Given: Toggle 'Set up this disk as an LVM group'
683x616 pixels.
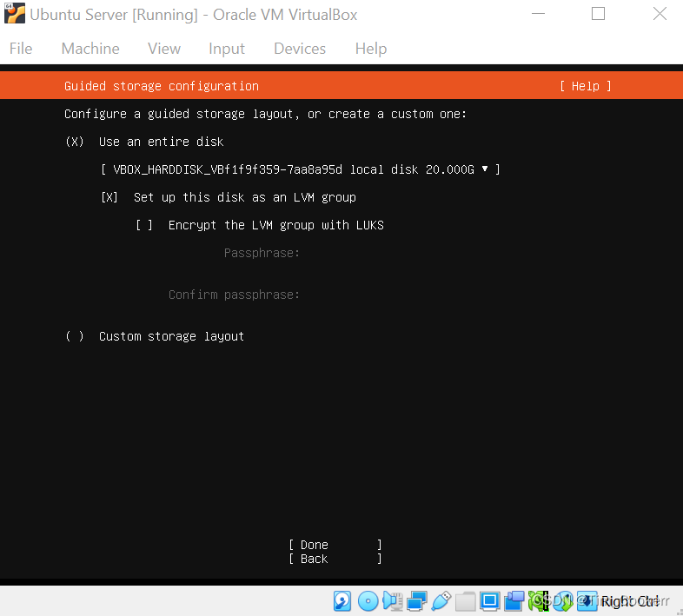Looking at the screenshot, I should coord(109,197).
